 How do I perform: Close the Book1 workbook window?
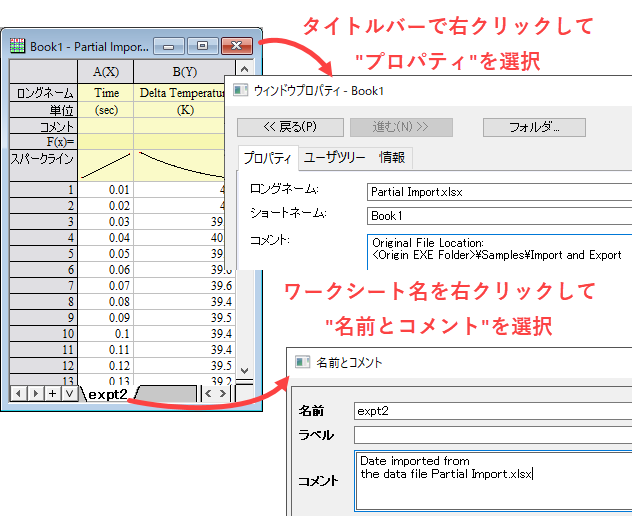237,46
